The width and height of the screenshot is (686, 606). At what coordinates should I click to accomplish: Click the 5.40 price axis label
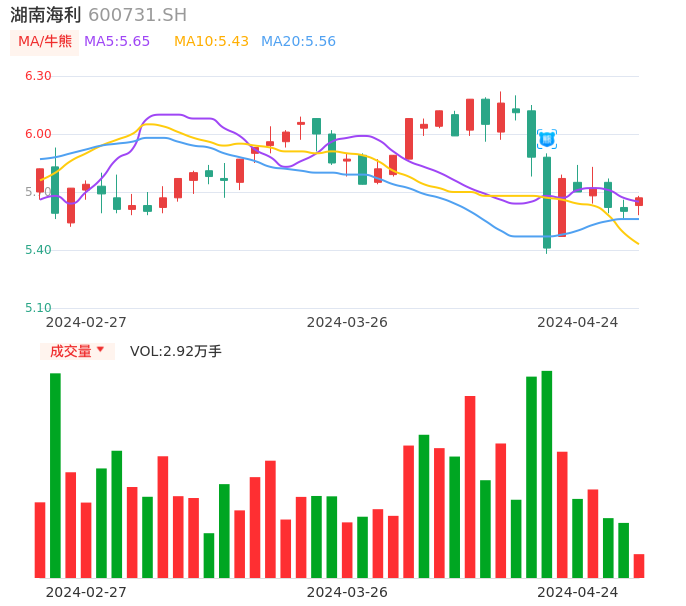[x=38, y=250]
